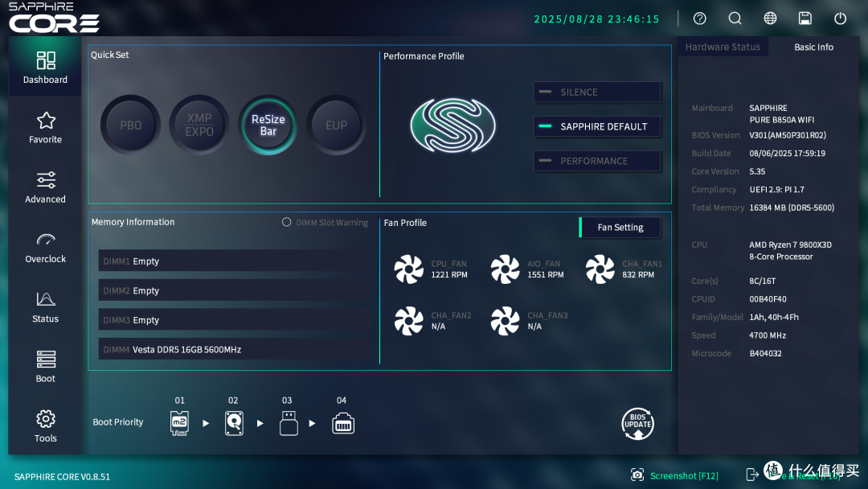The width and height of the screenshot is (868, 489).
Task: Enable DIMM Slot Warning radio option
Action: (286, 222)
